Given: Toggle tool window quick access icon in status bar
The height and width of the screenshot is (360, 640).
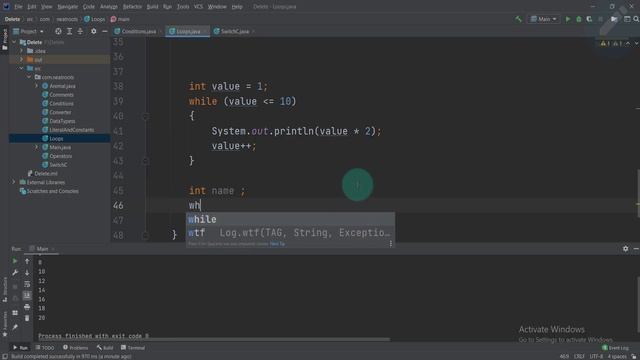Looking at the screenshot, I should pyautogui.click(x=4, y=356).
